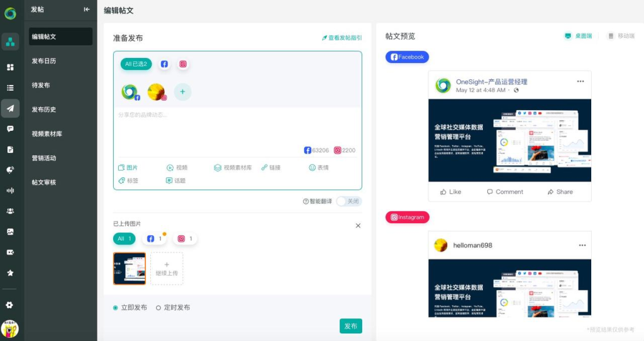Open the Instagram post helloman698 options menu

[582, 245]
